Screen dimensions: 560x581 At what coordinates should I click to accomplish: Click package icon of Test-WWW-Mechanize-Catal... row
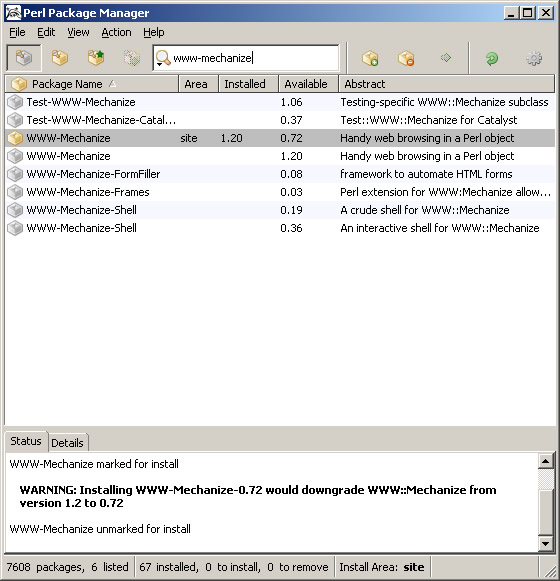tap(15, 120)
